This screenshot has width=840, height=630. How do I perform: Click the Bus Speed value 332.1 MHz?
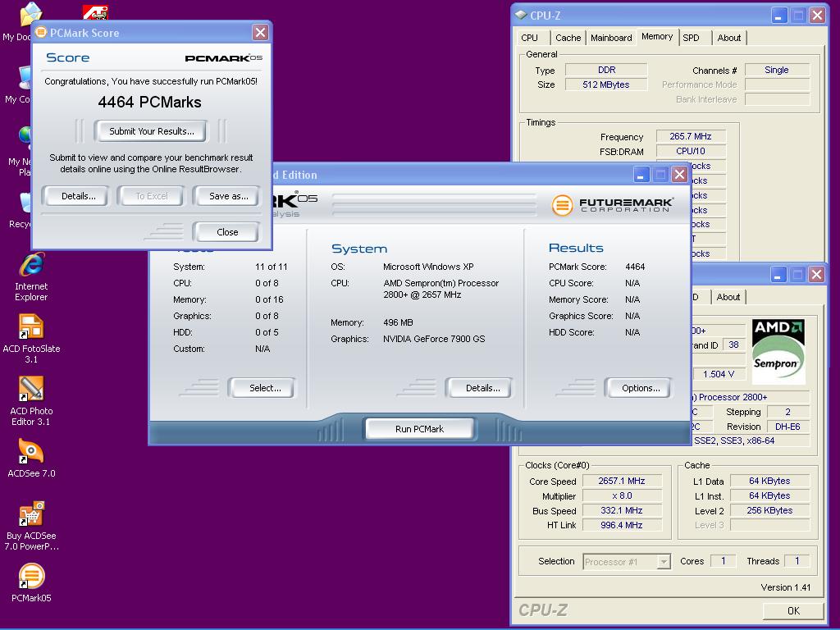pos(622,510)
